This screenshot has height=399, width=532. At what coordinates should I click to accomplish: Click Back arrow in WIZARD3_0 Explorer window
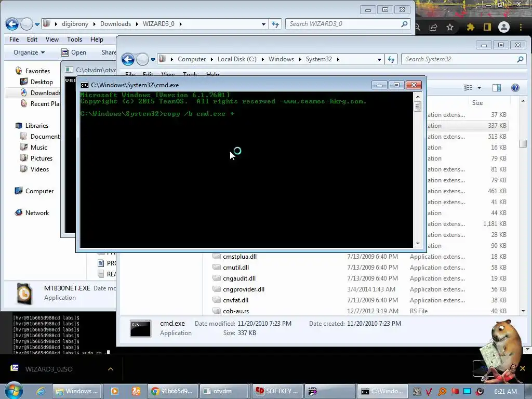pos(12,24)
